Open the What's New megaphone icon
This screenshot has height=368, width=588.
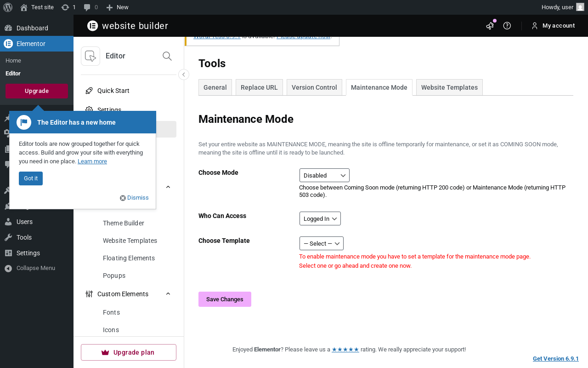point(490,26)
